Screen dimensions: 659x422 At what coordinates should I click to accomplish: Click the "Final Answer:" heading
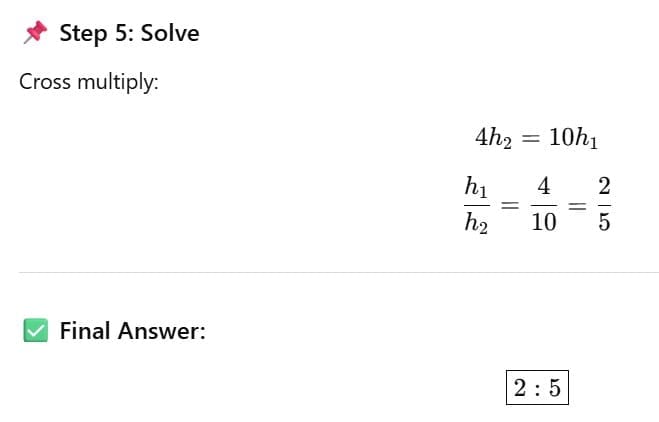point(132,330)
